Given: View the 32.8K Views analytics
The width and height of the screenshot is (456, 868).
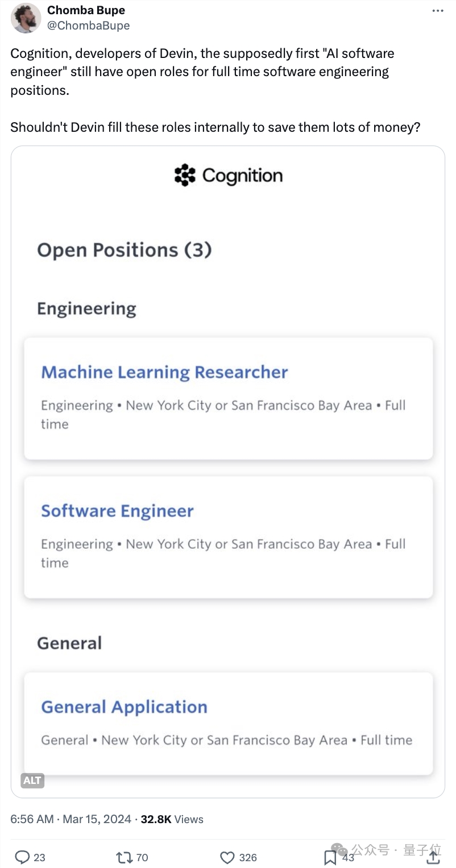Looking at the screenshot, I should tap(172, 819).
